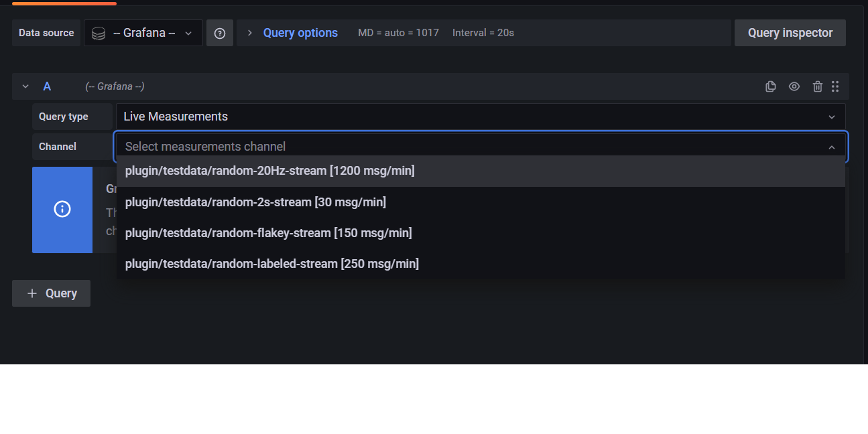Select random-labeled-stream channel option
This screenshot has height=434, width=868.
point(481,263)
